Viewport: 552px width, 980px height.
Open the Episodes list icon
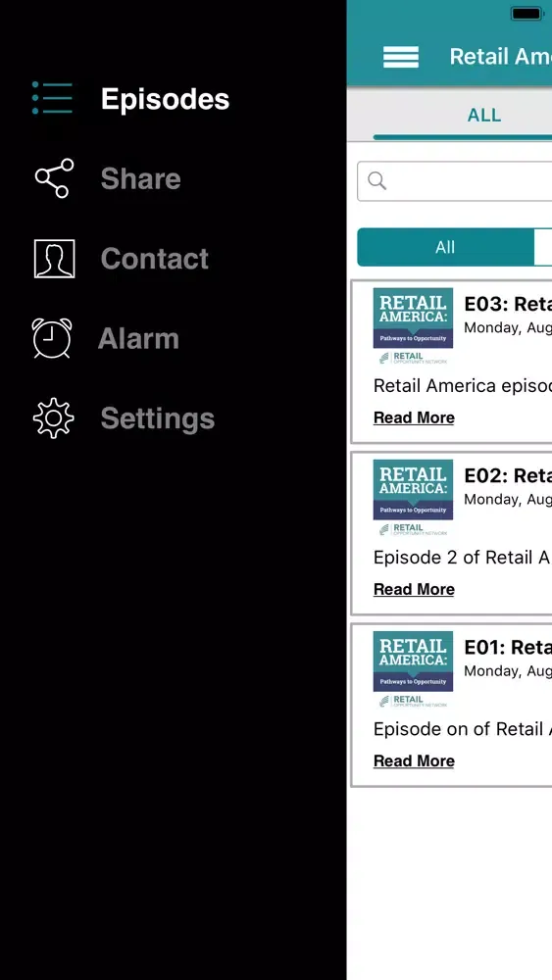click(53, 98)
